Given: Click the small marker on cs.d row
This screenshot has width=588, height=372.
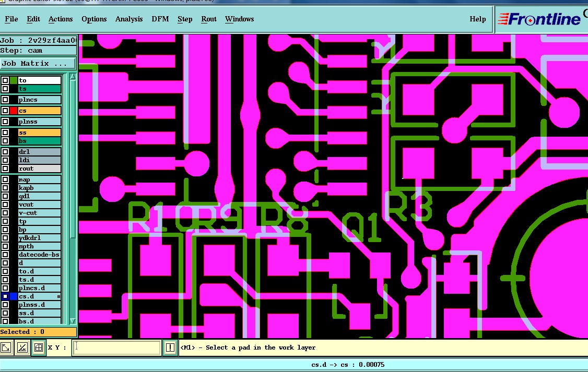Looking at the screenshot, I should [58, 296].
